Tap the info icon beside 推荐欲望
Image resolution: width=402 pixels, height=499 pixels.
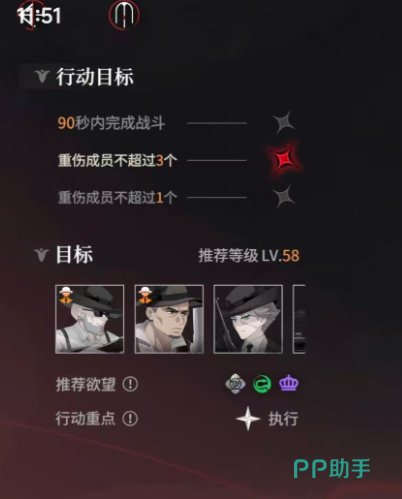point(130,384)
